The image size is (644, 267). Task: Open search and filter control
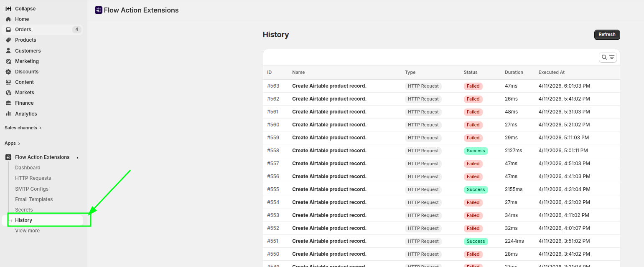tap(608, 57)
